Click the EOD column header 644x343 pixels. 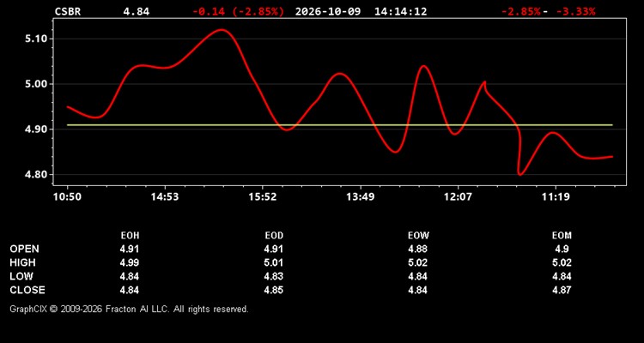point(274,236)
